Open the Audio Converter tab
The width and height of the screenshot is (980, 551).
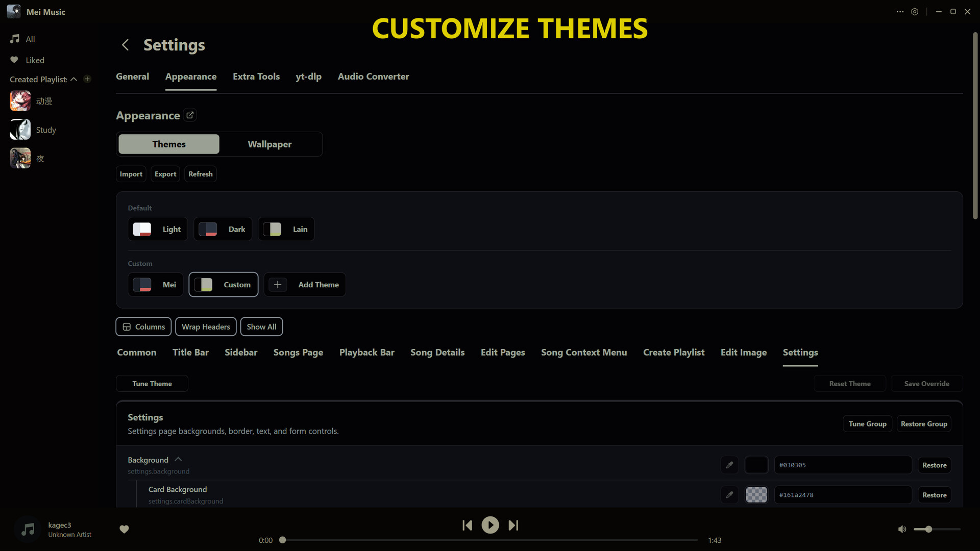coord(373,77)
